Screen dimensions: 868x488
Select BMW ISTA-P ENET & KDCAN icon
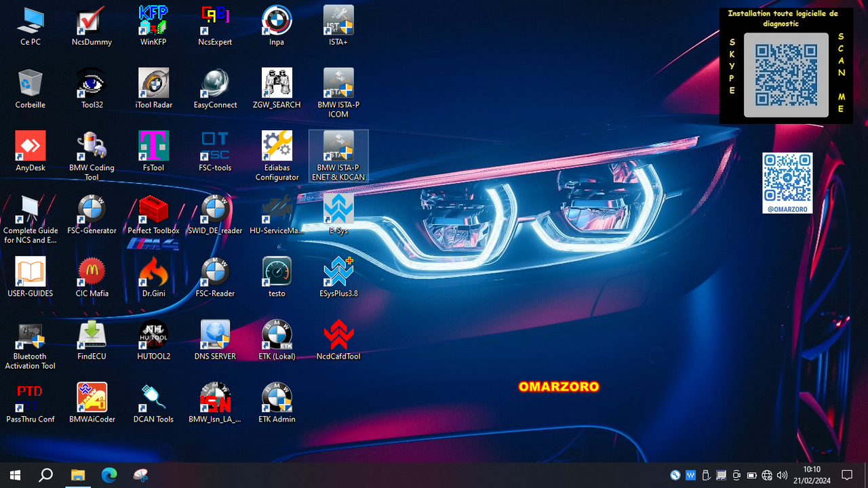338,157
